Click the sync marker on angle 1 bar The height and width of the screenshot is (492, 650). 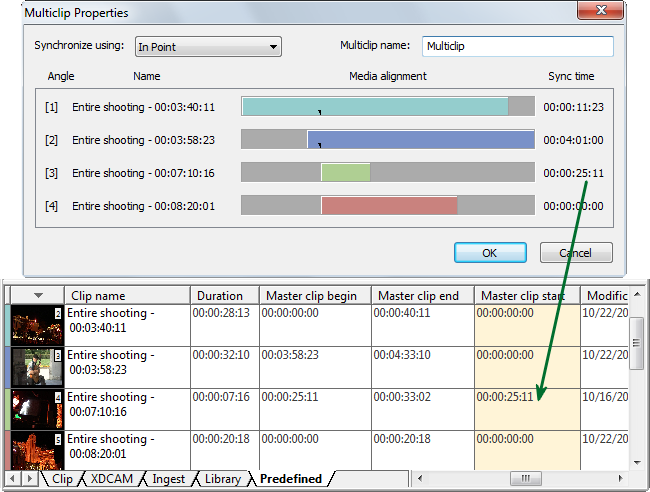coord(320,112)
